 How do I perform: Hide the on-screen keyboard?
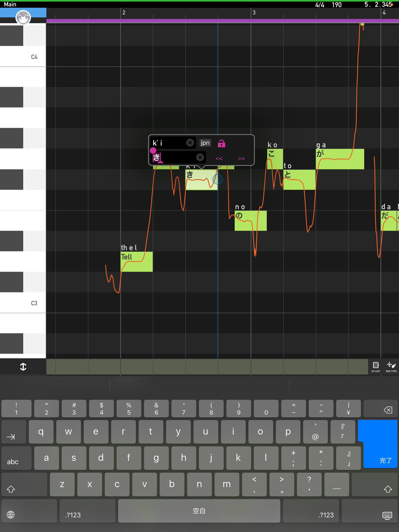click(x=387, y=515)
